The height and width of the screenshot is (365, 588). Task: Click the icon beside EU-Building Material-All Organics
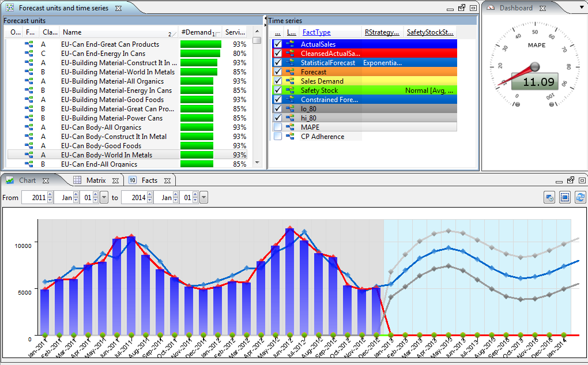point(29,81)
